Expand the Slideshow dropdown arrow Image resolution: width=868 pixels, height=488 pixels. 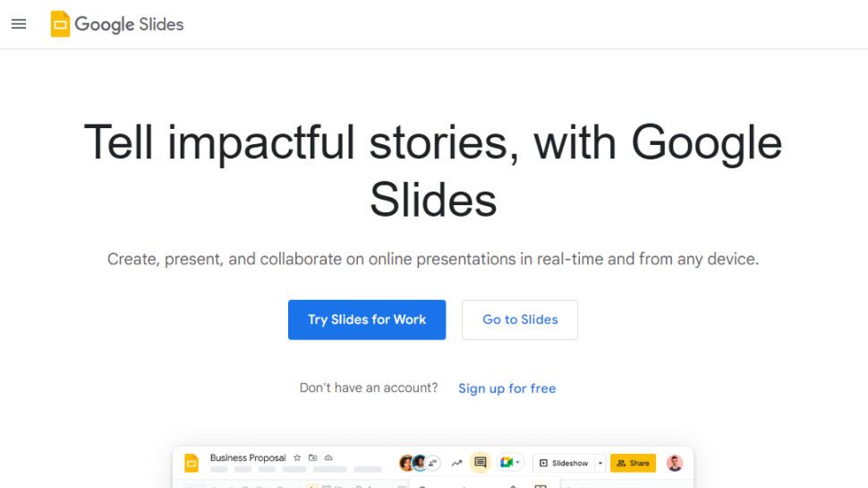pyautogui.click(x=601, y=463)
